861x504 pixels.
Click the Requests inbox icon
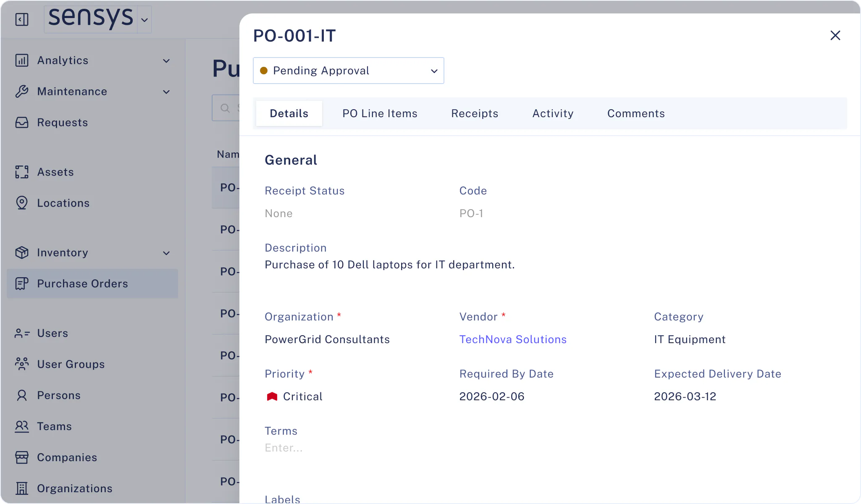click(22, 123)
